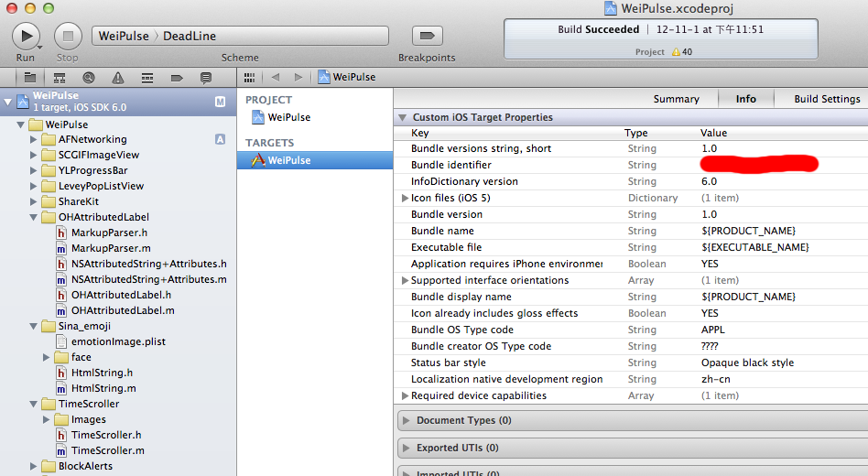This screenshot has height=476, width=868.
Task: Switch to the Summary tab
Action: coord(676,99)
